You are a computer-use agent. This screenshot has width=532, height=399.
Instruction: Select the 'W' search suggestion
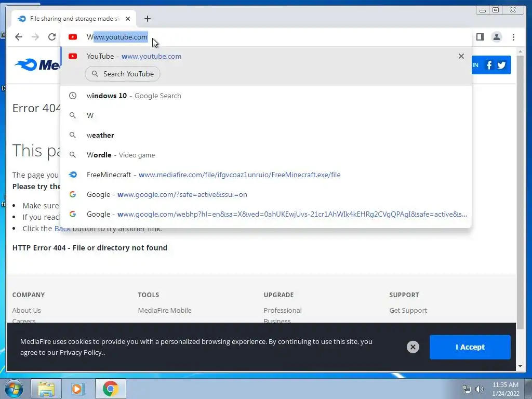tap(266, 115)
